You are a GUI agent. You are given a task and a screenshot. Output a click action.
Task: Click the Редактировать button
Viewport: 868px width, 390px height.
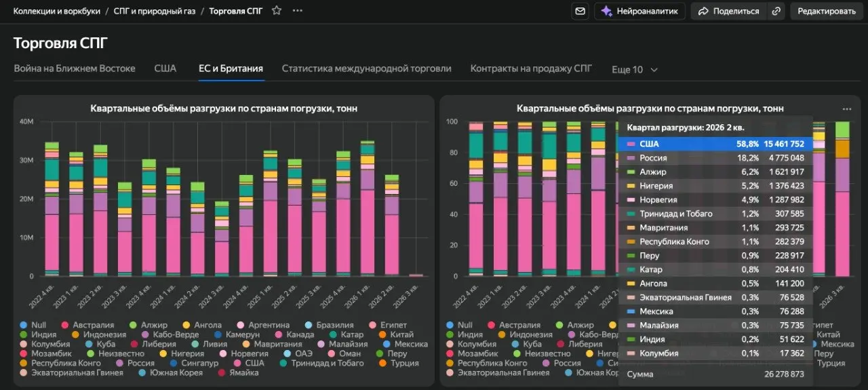coord(827,11)
